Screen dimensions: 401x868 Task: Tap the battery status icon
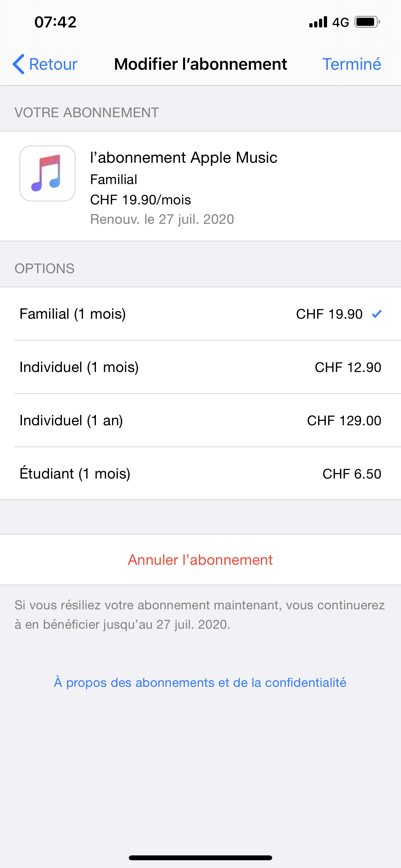367,22
